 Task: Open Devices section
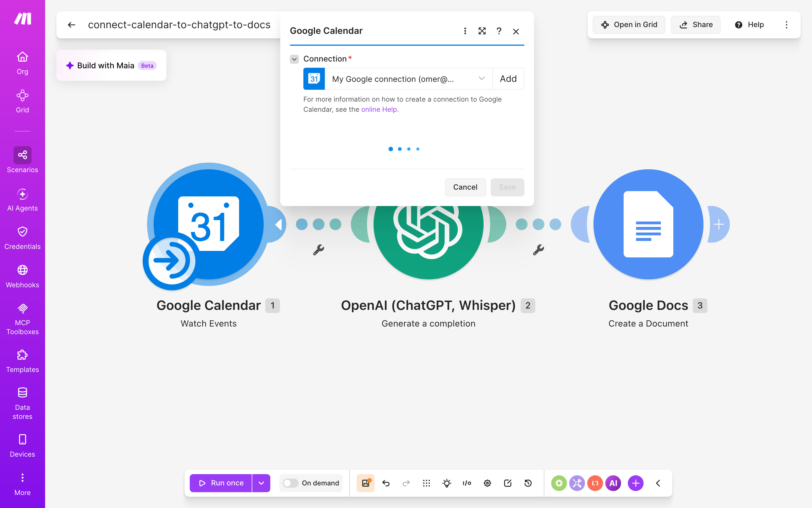pos(23,446)
